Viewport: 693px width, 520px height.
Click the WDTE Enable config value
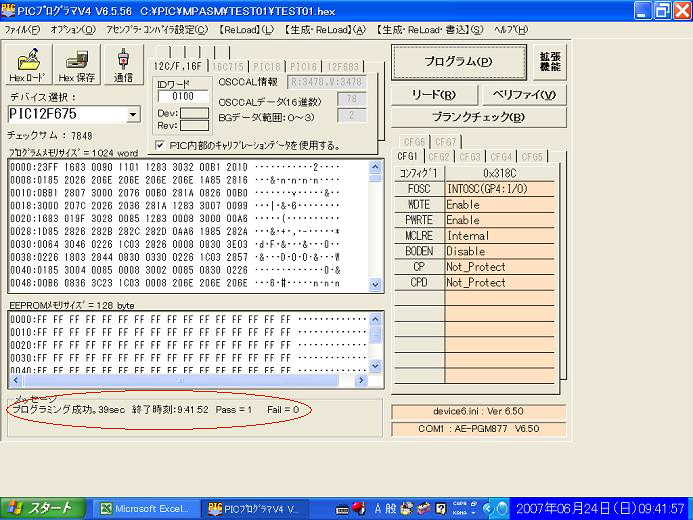[x=498, y=204]
